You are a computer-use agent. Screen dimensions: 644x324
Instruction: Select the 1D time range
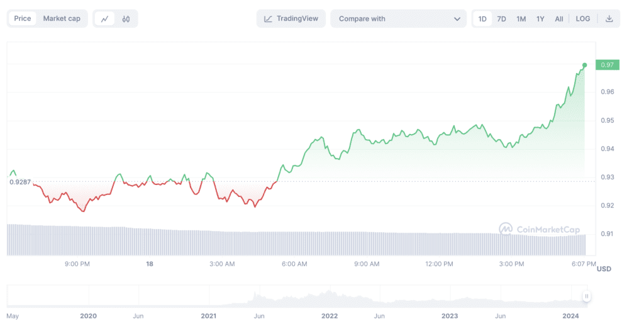pyautogui.click(x=482, y=19)
